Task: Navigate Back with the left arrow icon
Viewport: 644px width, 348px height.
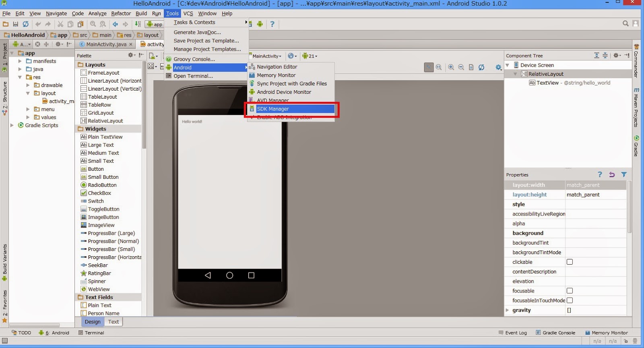Action: point(115,24)
